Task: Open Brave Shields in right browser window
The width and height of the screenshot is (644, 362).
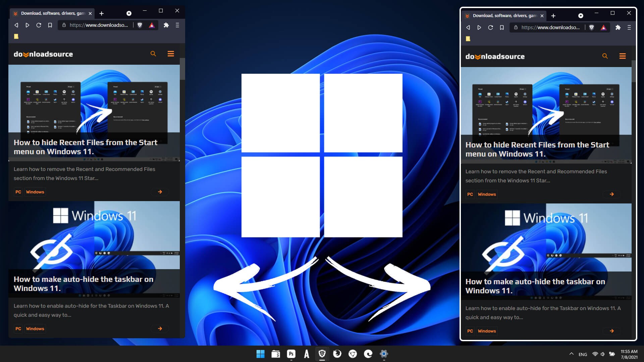Action: click(x=592, y=27)
